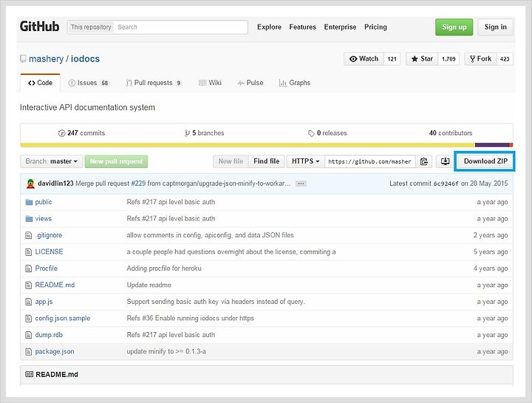Screen dimensions: 532x403
Task: Click the repository book icon beside mashery
Action: 23,59
